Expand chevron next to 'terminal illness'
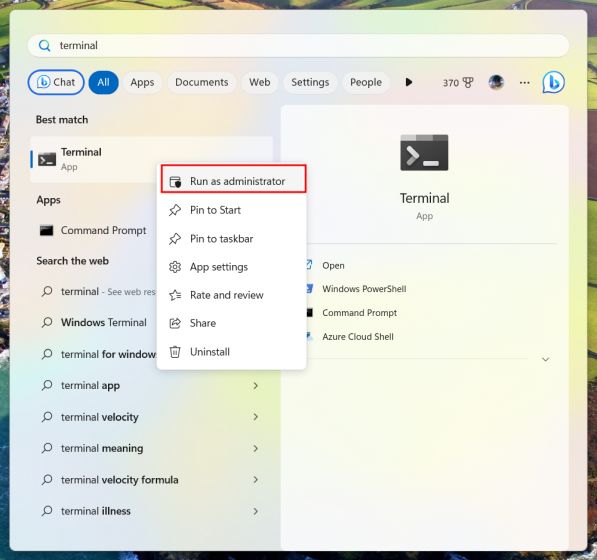The image size is (597, 560). click(x=255, y=511)
